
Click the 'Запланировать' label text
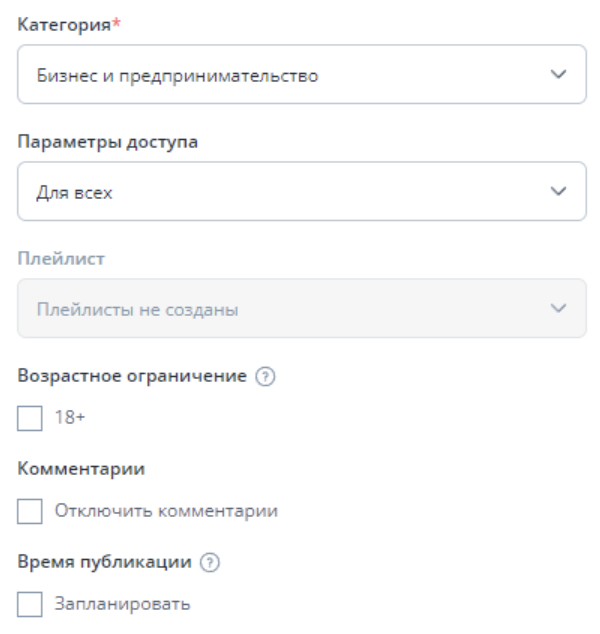point(120,604)
